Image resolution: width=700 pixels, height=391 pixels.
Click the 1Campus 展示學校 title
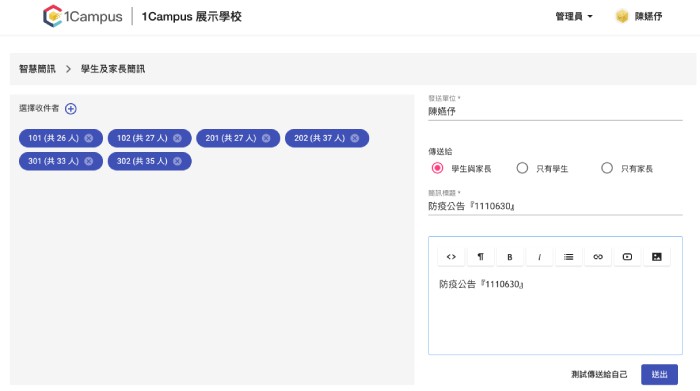click(192, 17)
